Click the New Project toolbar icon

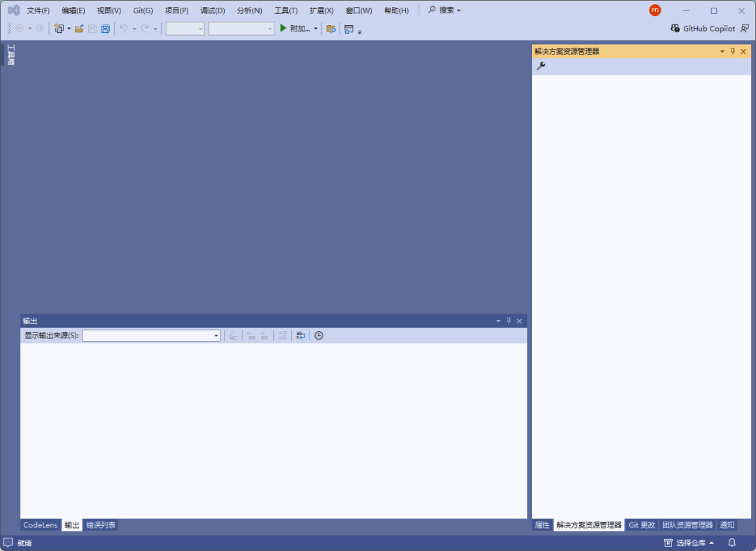tap(59, 29)
